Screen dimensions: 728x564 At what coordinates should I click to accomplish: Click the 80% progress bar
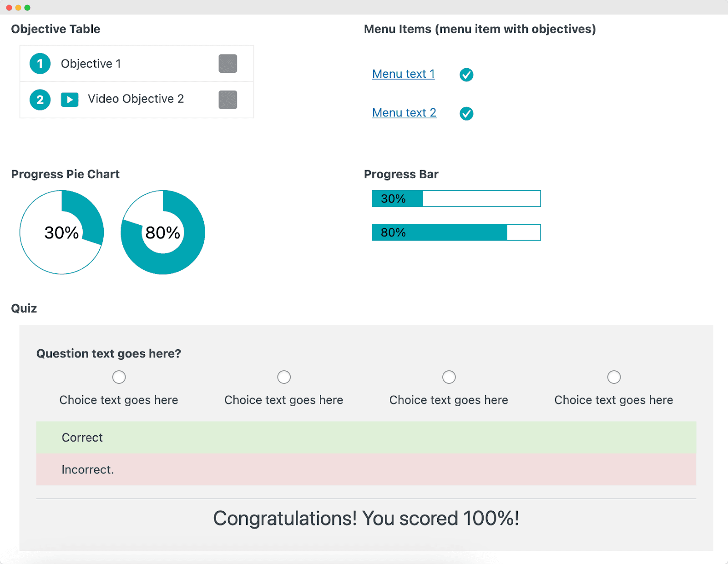[x=456, y=232]
